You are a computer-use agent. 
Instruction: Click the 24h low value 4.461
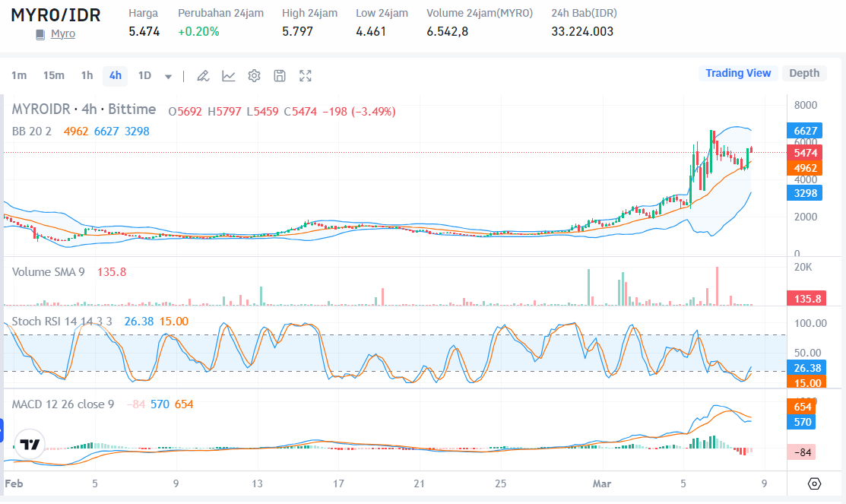pos(371,32)
